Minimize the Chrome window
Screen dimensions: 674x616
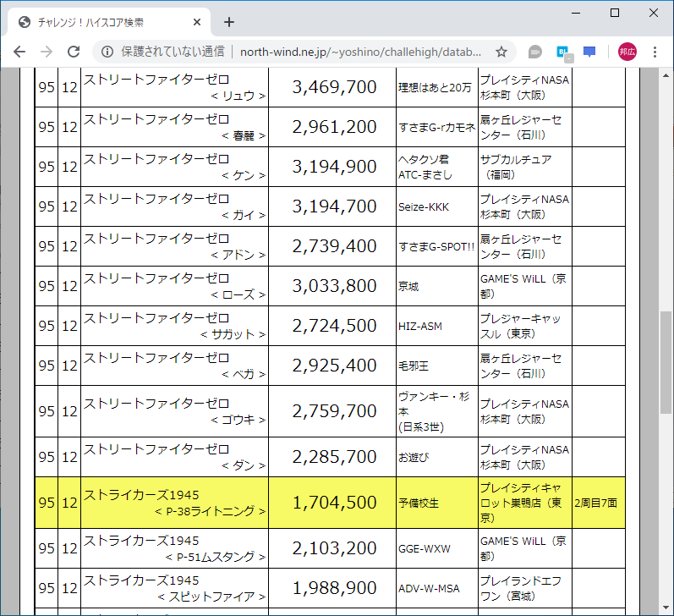(x=576, y=14)
